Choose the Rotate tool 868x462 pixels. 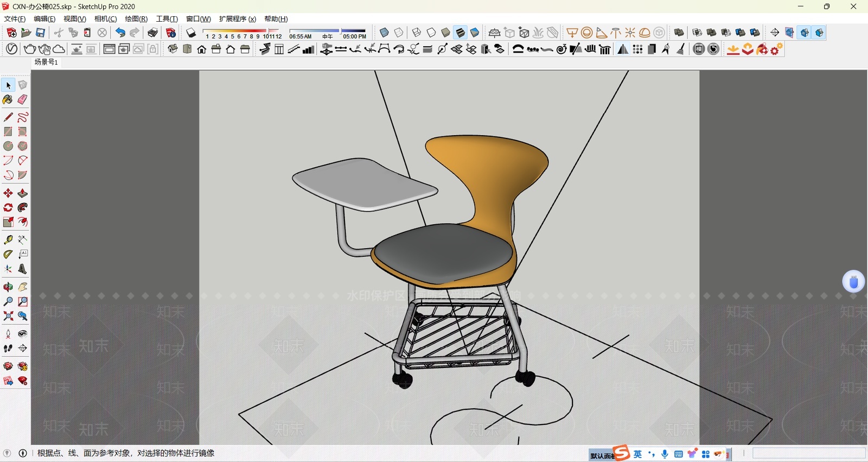pos(8,207)
